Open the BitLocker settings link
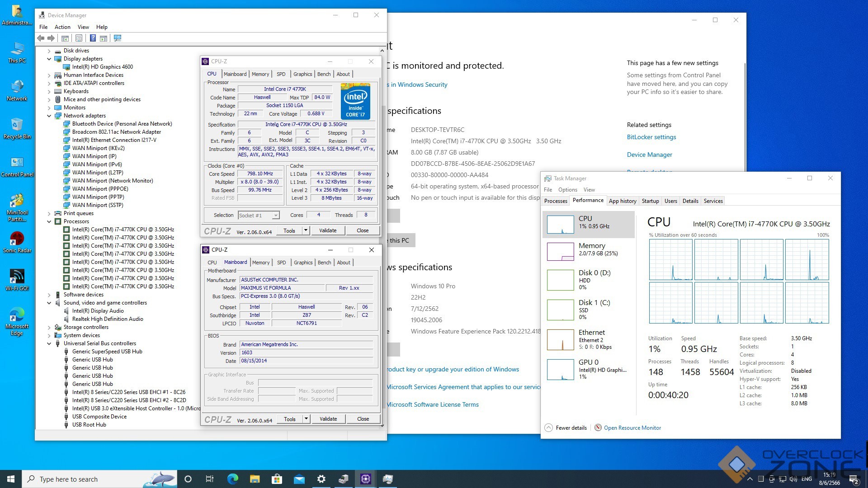Viewport: 868px width, 488px height. [x=651, y=137]
